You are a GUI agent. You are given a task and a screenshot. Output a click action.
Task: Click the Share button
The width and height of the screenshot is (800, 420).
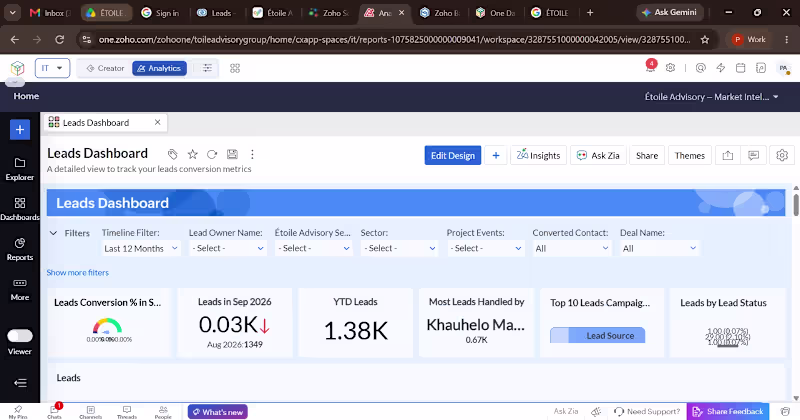coord(647,156)
